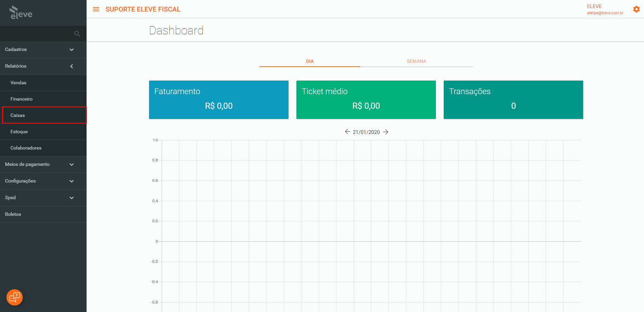Click the Faturamento card
644x312 pixels.
point(219,100)
